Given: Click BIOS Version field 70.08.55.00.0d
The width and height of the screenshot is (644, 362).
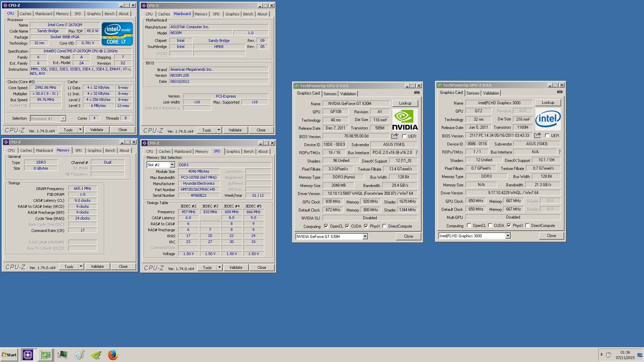Looking at the screenshot, I should point(356,136).
